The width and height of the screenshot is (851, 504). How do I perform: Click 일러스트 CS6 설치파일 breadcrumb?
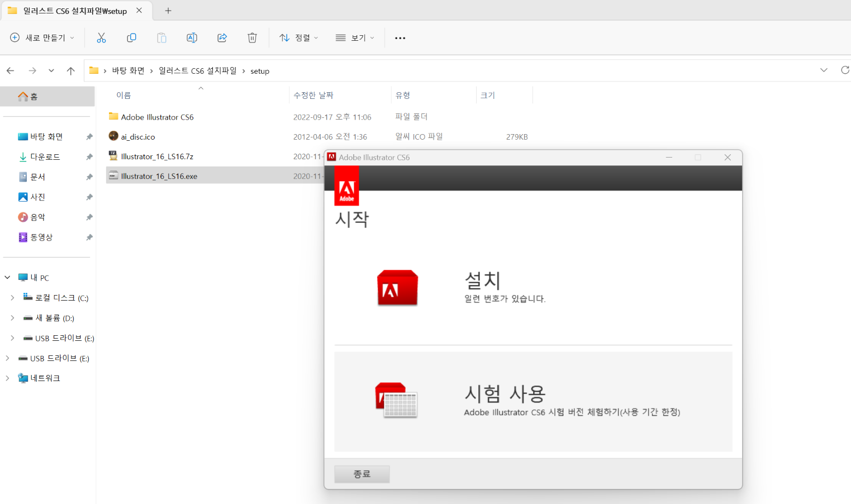[x=197, y=71]
